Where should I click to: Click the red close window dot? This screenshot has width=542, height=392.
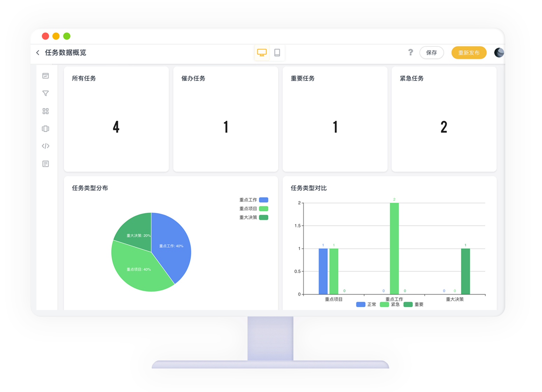point(46,36)
